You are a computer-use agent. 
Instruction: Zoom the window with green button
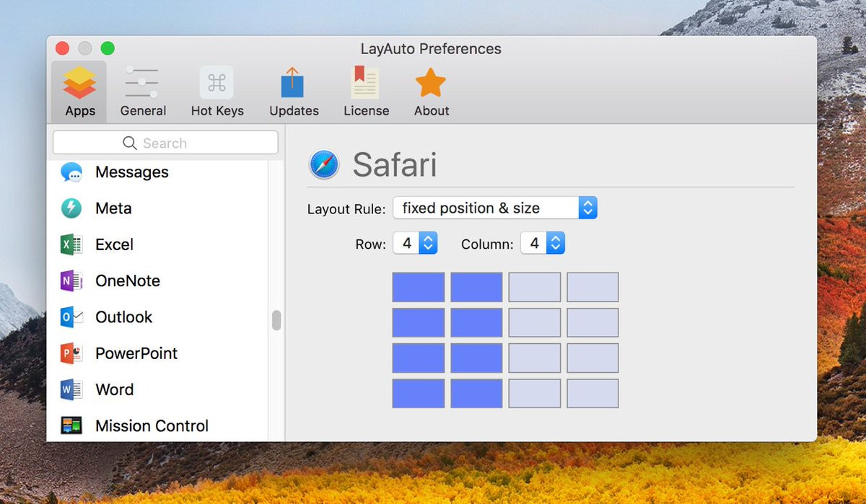(x=108, y=48)
